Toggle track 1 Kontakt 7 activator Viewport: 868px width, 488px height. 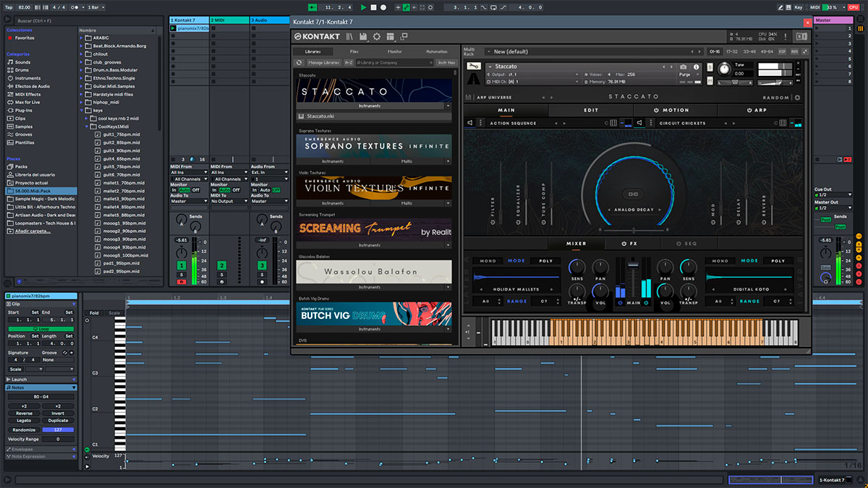tap(183, 265)
